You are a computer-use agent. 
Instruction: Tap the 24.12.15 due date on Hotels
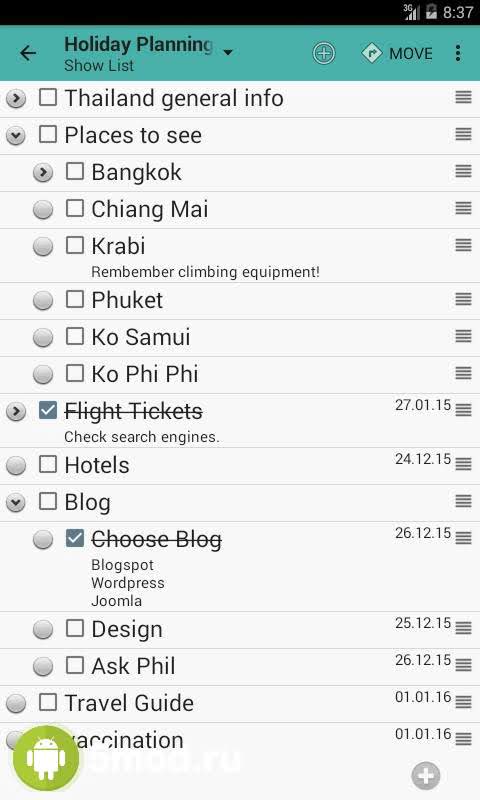(x=423, y=459)
